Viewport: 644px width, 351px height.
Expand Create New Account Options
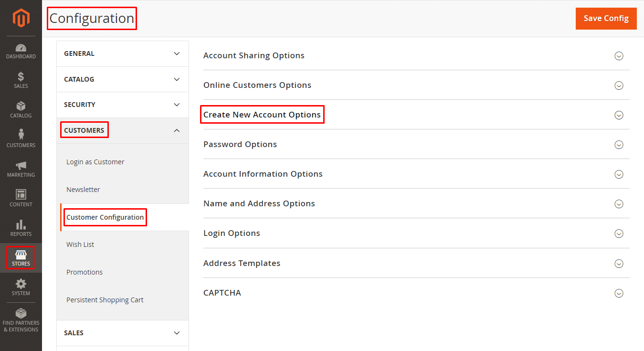point(262,115)
